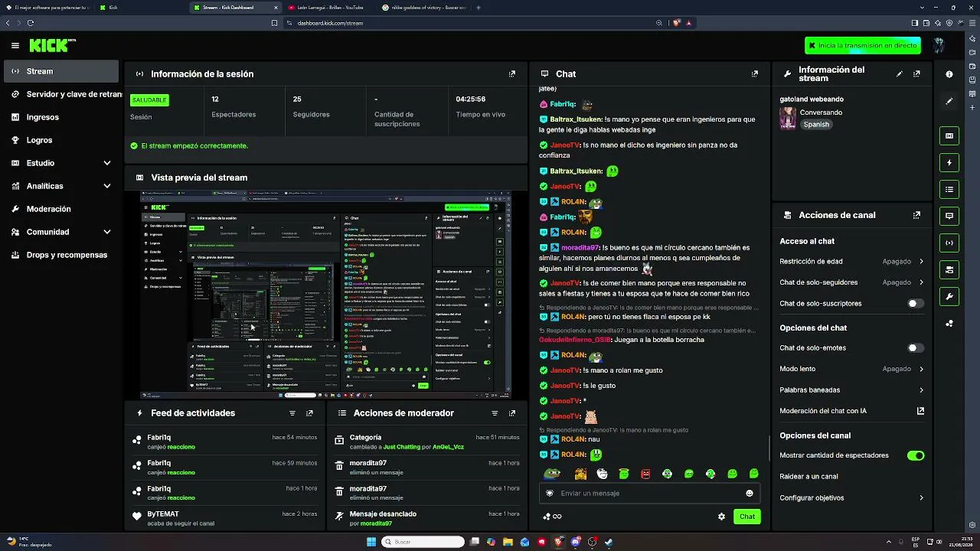Image resolution: width=980 pixels, height=551 pixels.
Task: Open Servidor y clave de retransmisión page
Action: (x=60, y=94)
